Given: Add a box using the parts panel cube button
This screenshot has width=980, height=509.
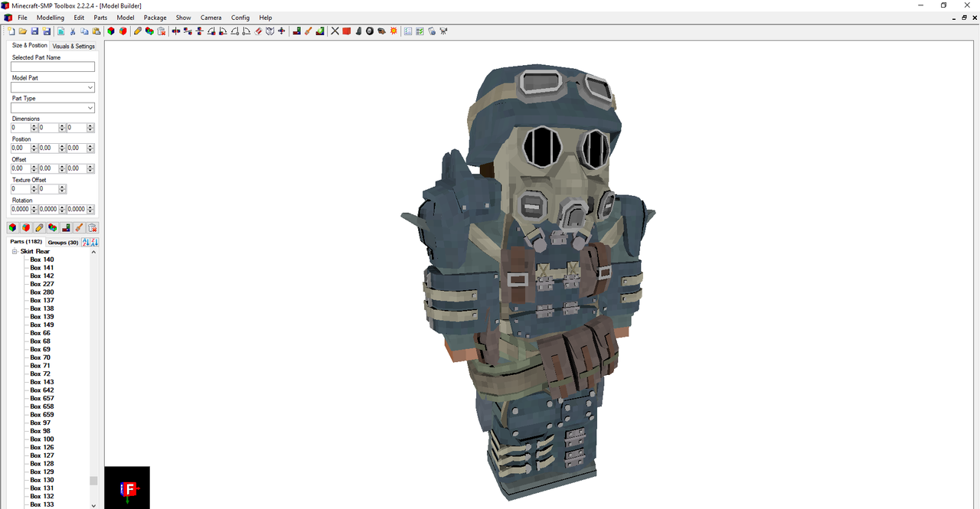Looking at the screenshot, I should tap(13, 227).
